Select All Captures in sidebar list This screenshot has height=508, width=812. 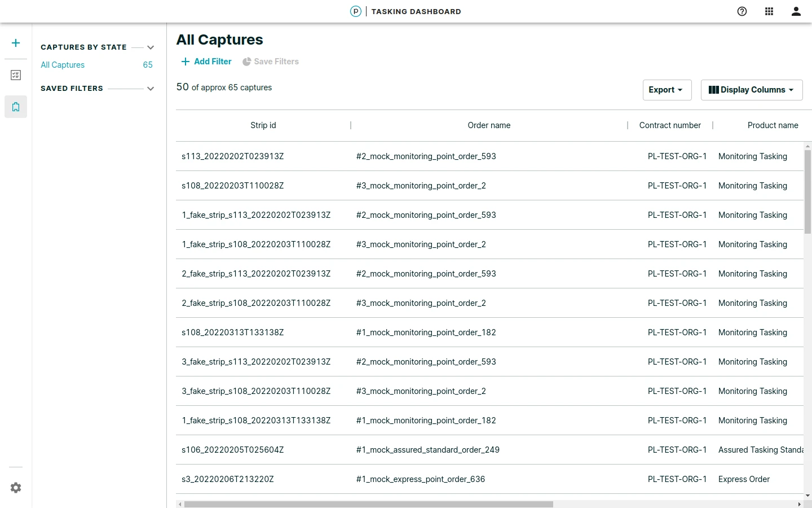pos(63,65)
